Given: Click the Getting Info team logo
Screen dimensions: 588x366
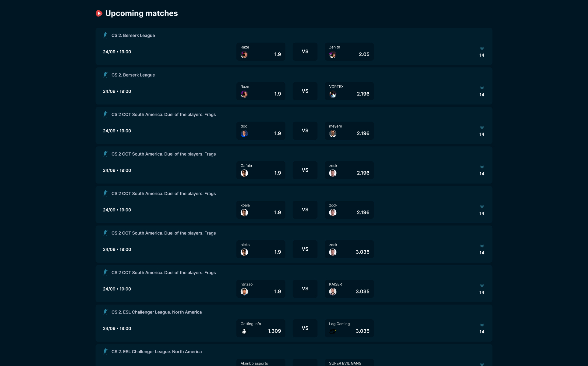Looking at the screenshot, I should 244,331.
